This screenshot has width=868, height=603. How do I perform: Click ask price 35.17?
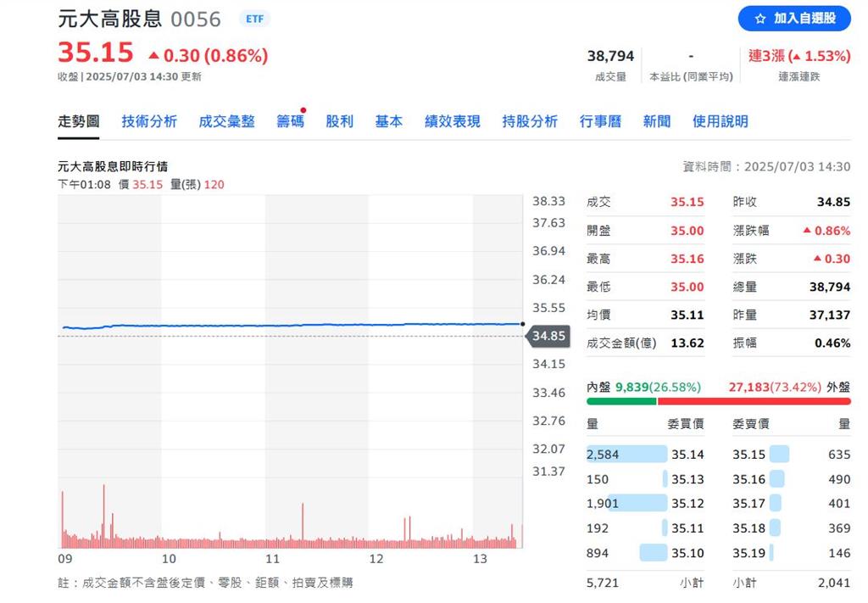[749, 504]
